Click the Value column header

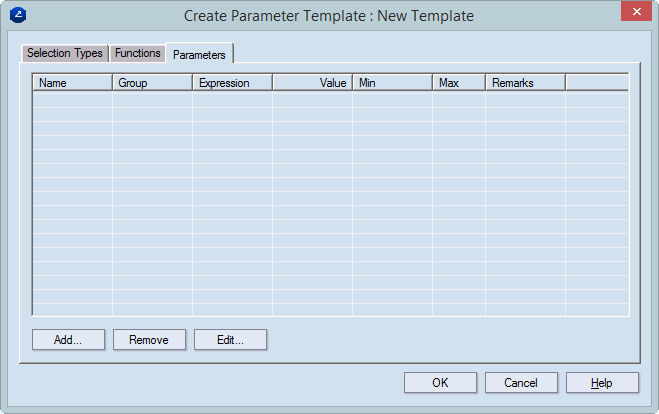312,83
